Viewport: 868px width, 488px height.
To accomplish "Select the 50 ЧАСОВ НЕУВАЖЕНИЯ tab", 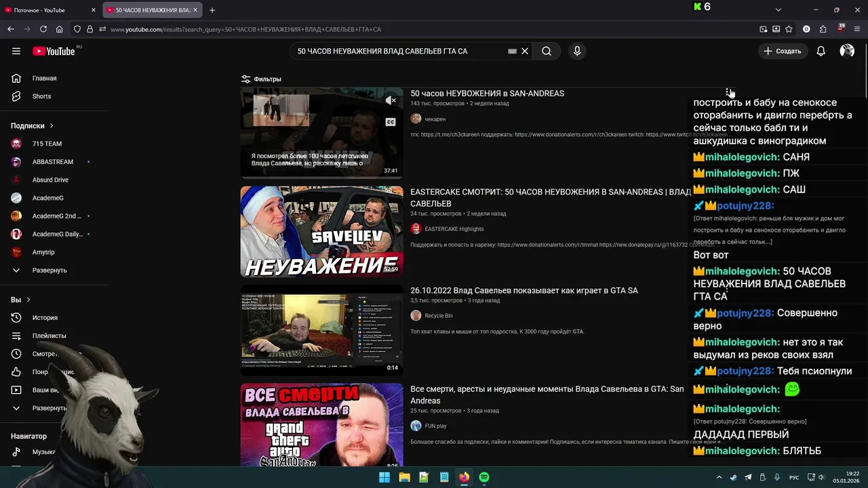I will [152, 10].
